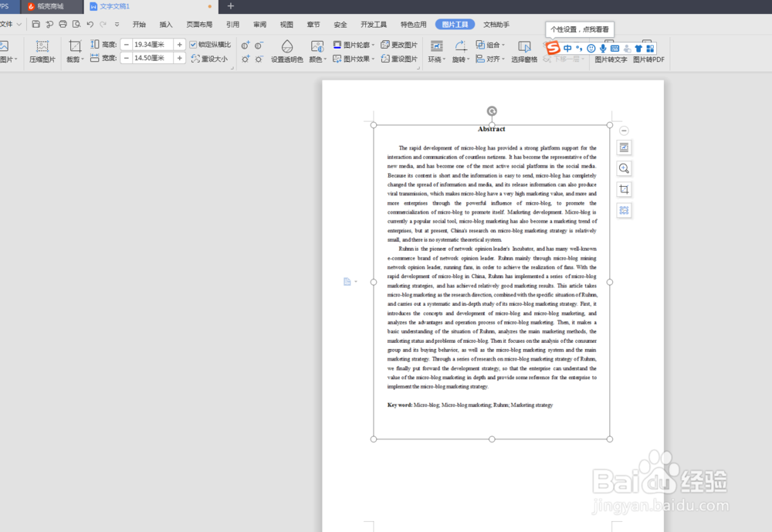Viewport: 772px width, 532px height.
Task: Click the height value input field
Action: [x=151, y=44]
